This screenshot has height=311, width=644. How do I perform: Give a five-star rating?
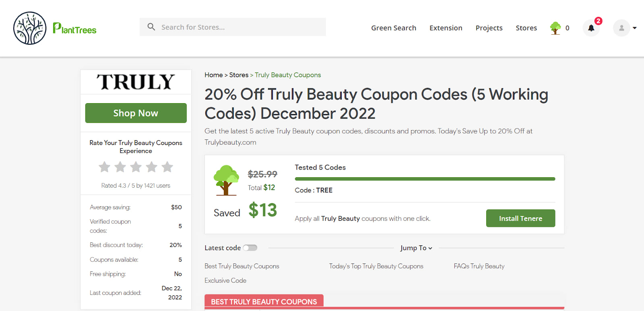(167, 167)
